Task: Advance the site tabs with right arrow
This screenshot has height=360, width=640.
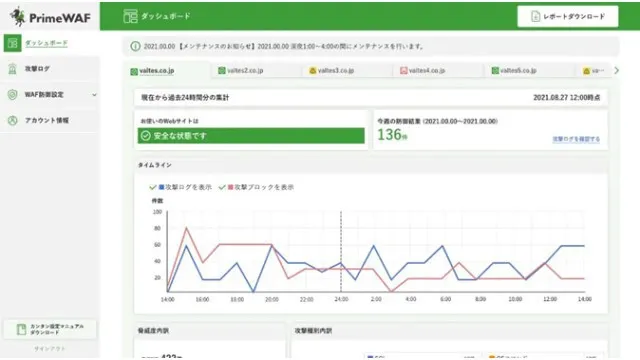Action: click(616, 70)
